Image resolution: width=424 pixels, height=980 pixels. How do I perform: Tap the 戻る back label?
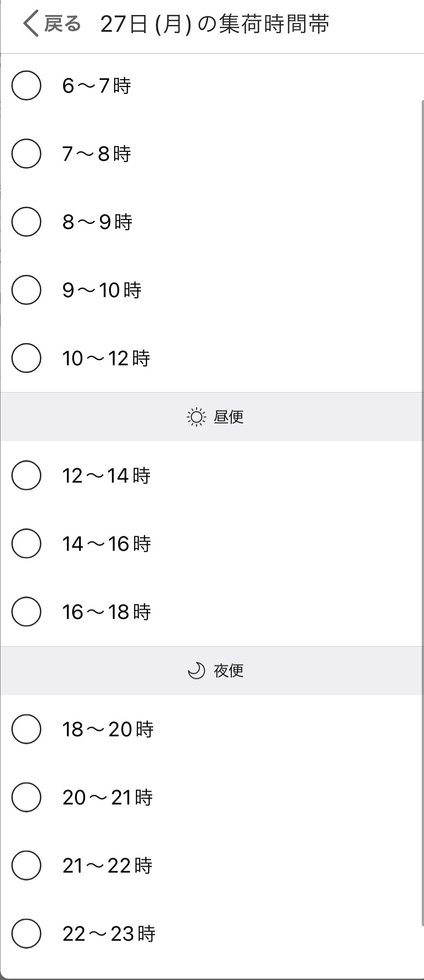coord(63,24)
